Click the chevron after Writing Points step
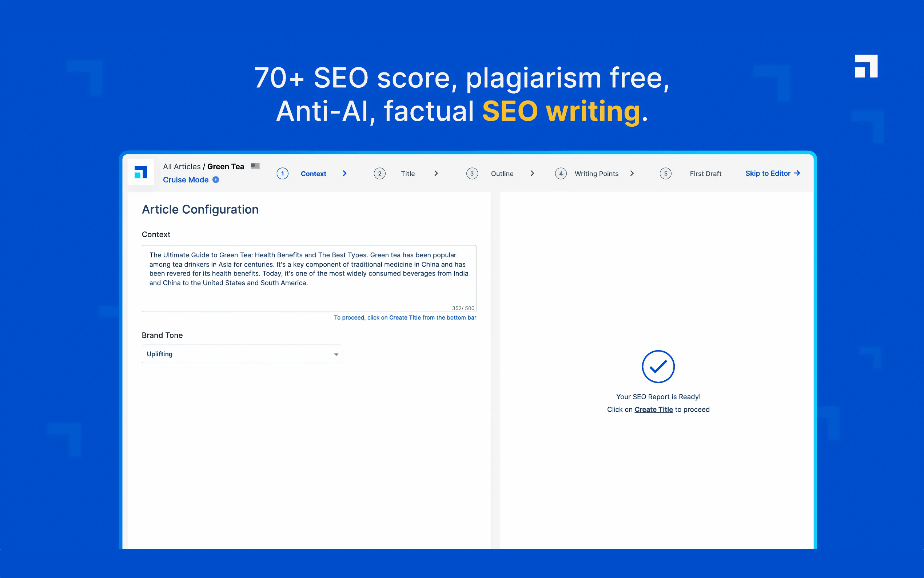924x578 pixels. tap(632, 174)
